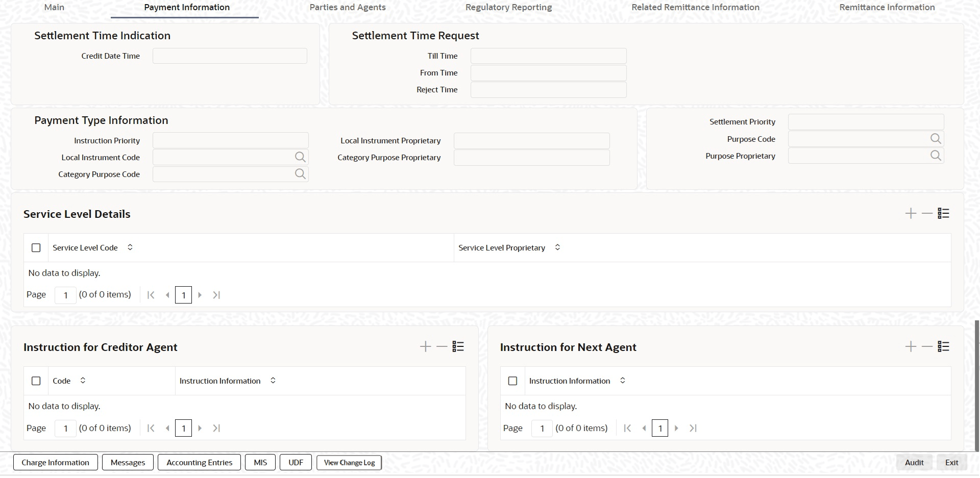
Task: Click View Change Log
Action: [x=349, y=463]
